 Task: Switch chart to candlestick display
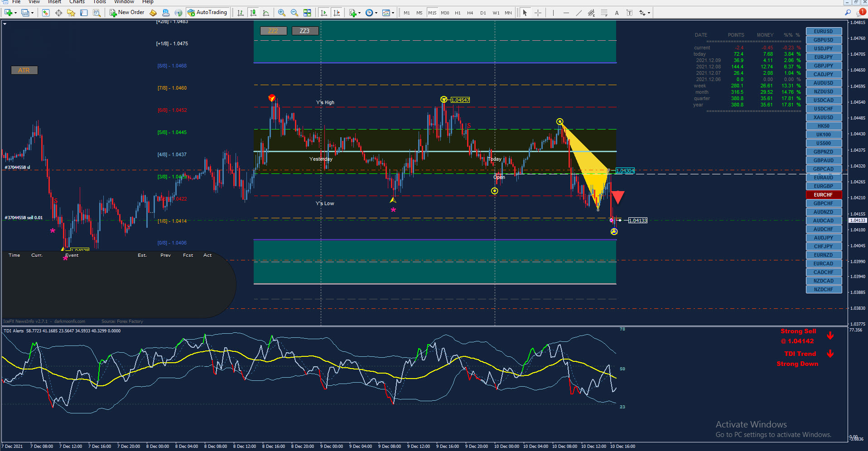253,13
